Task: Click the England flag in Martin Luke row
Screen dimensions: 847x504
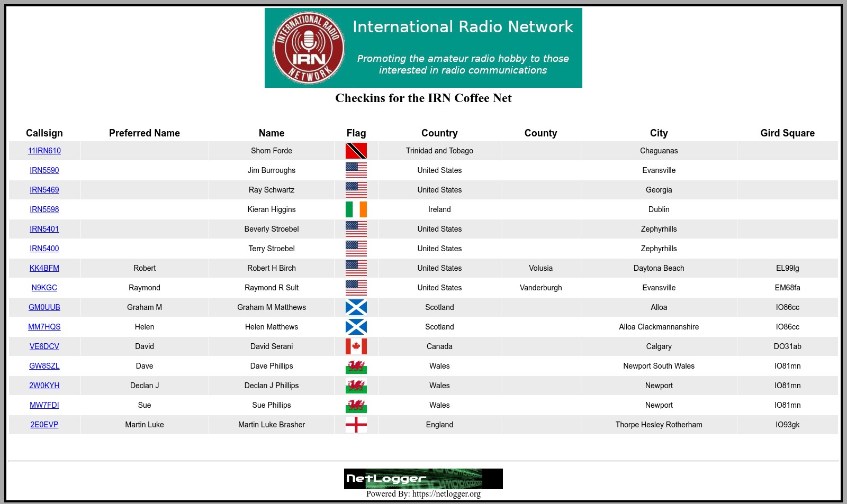Action: [x=356, y=425]
